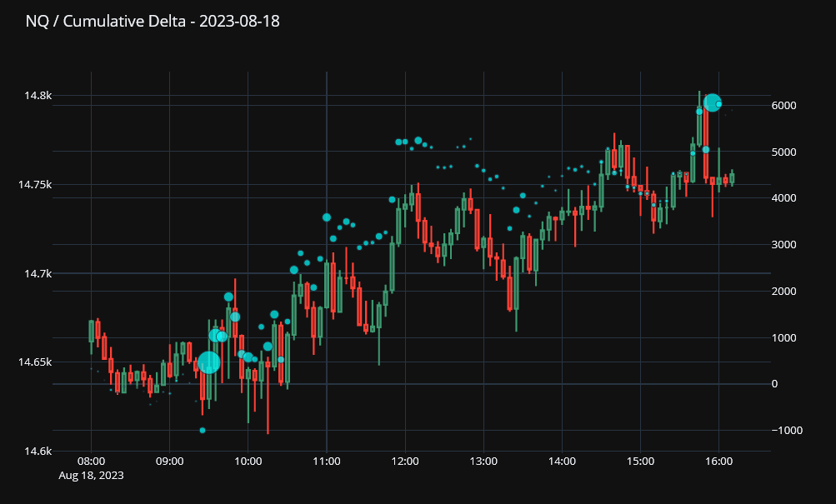Select the largest cyan bubble near 09:30
Image resolution: width=836 pixels, height=504 pixels.
[x=208, y=362]
